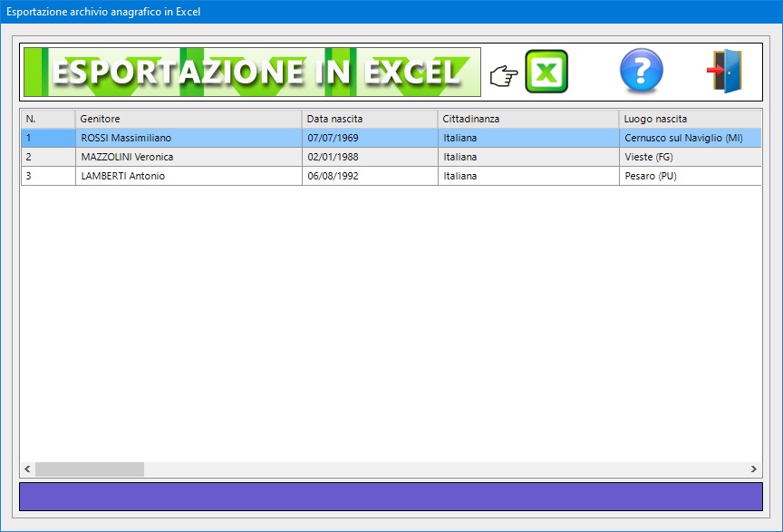Click the Data nascita column header

[369, 119]
